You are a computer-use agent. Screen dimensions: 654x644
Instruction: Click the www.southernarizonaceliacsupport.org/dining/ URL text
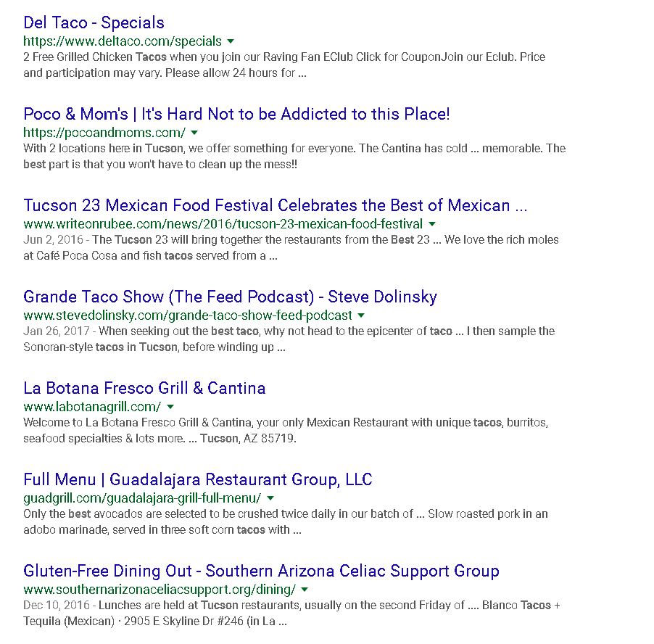point(160,590)
